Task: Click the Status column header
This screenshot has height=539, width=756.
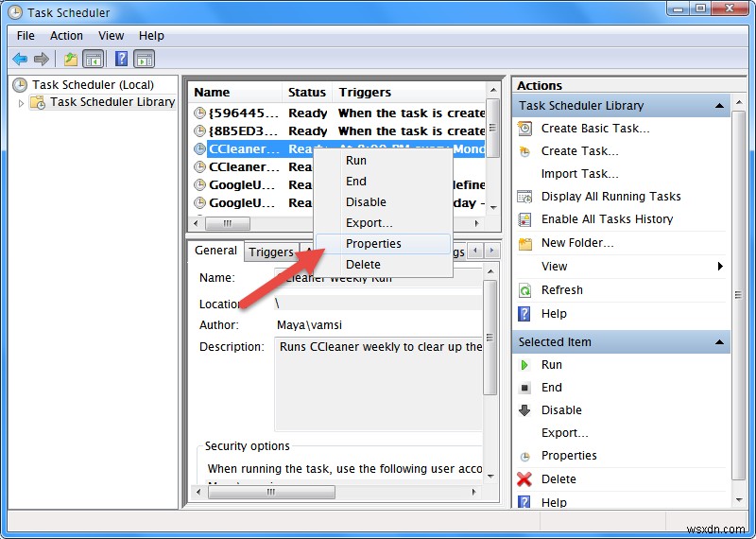Action: click(307, 92)
